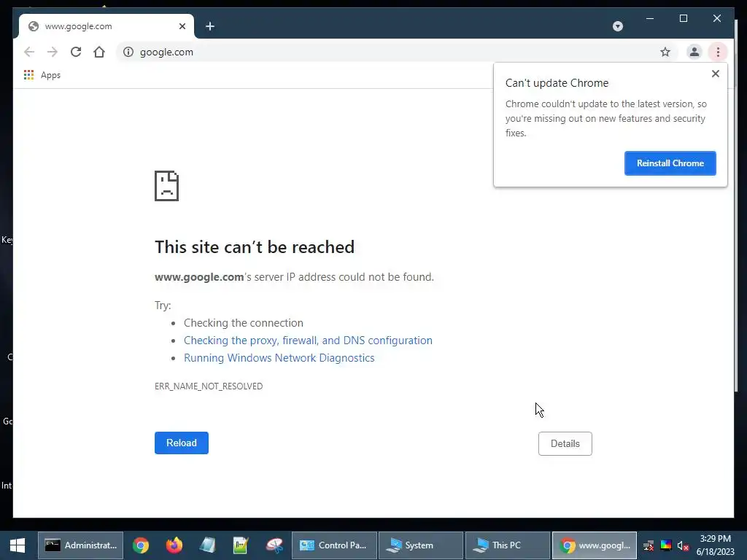This screenshot has height=560, width=747.
Task: View site information icon in address bar
Action: (x=128, y=52)
